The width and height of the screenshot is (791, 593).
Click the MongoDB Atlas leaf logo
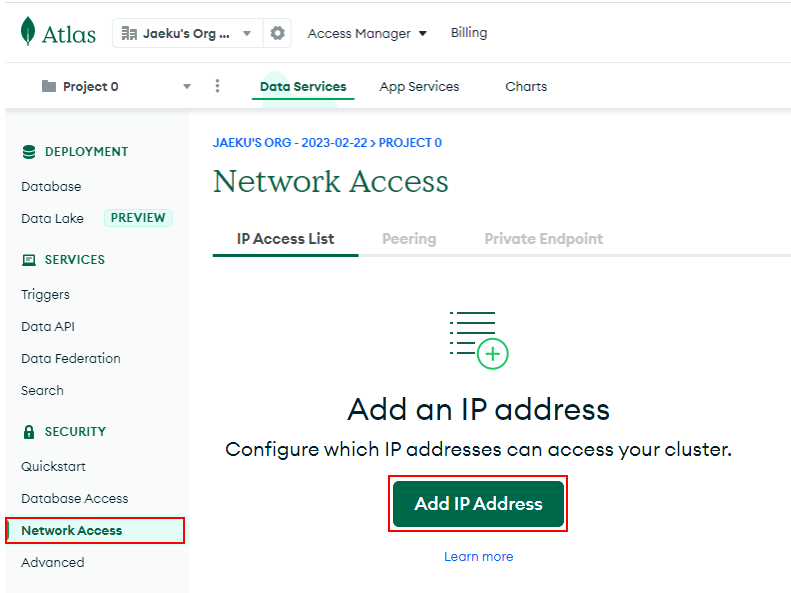tap(28, 31)
